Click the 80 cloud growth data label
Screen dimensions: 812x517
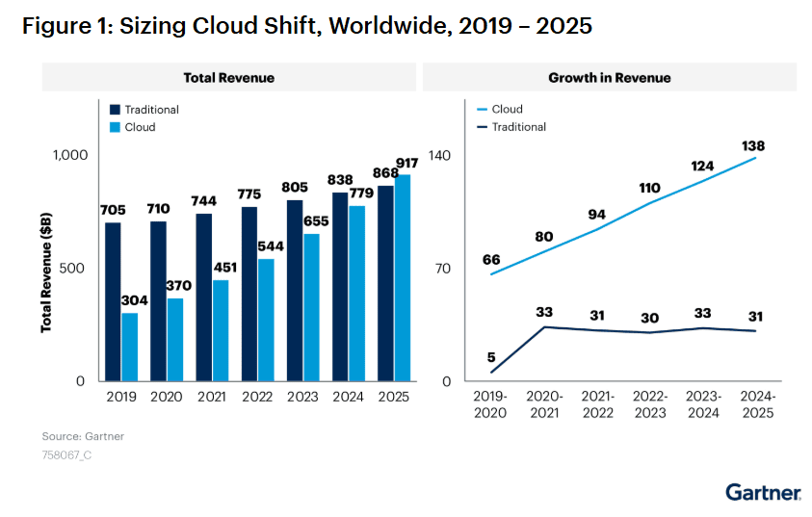coord(544,237)
